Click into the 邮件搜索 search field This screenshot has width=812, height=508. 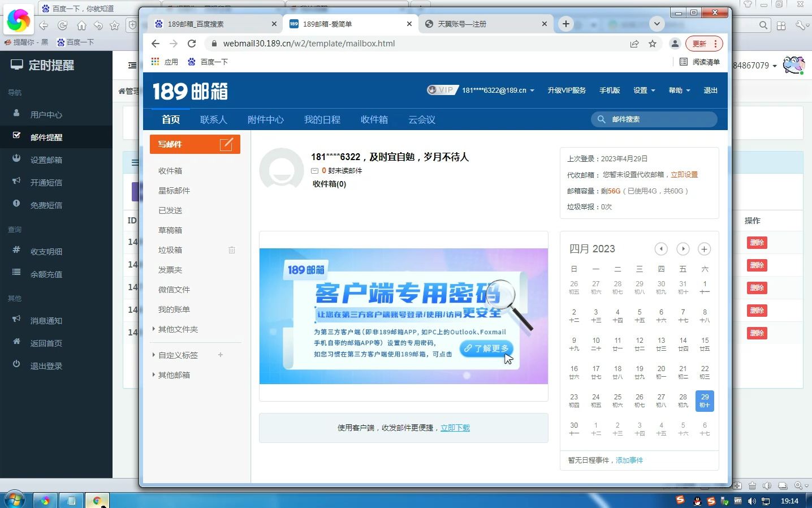point(654,119)
